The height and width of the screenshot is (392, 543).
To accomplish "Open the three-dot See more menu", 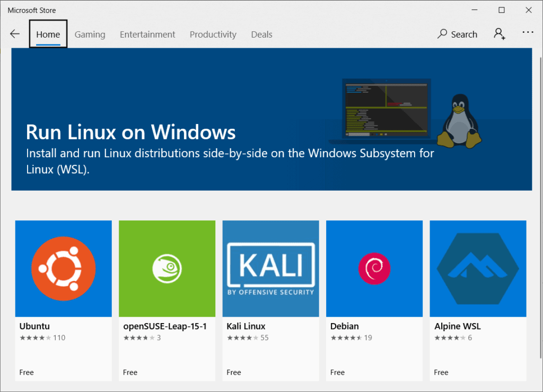I will [528, 33].
